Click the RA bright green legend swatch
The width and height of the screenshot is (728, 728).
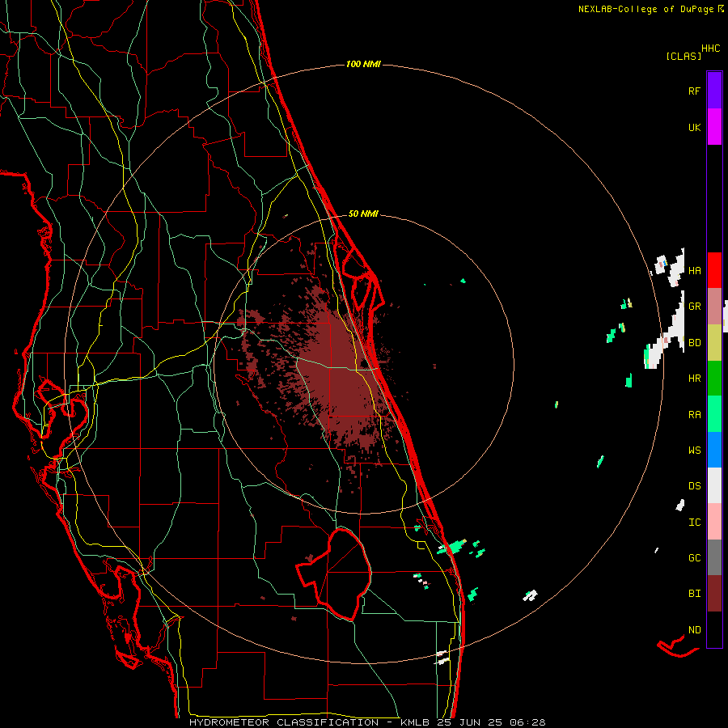pos(714,414)
